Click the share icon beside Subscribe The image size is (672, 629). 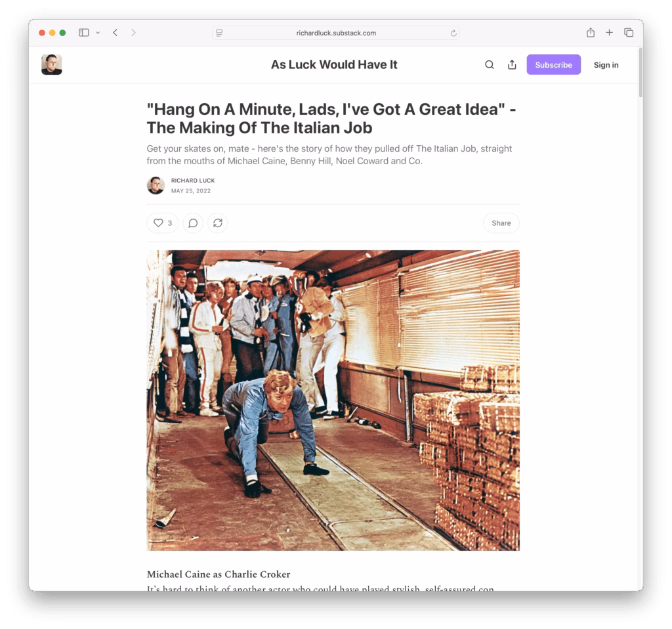512,65
